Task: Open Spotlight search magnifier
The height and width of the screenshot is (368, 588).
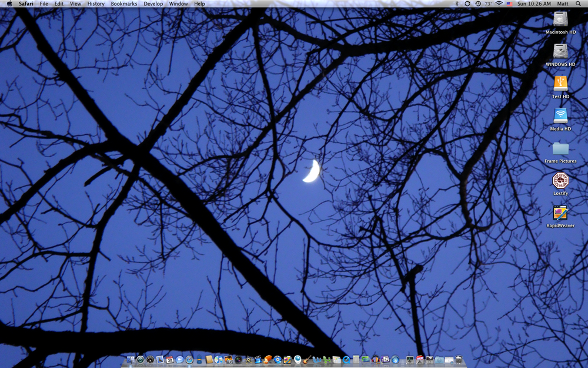Action: tap(578, 4)
